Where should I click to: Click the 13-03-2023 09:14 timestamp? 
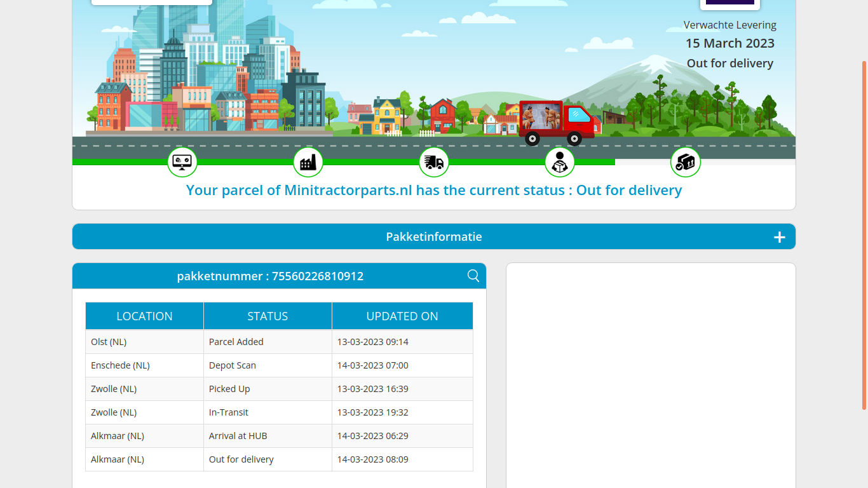coord(372,342)
